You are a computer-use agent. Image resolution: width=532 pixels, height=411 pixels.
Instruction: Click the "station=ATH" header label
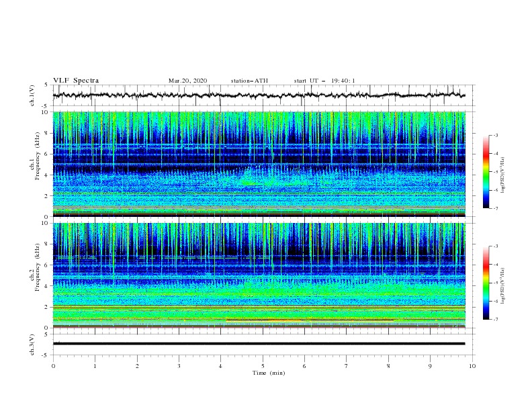click(249, 81)
